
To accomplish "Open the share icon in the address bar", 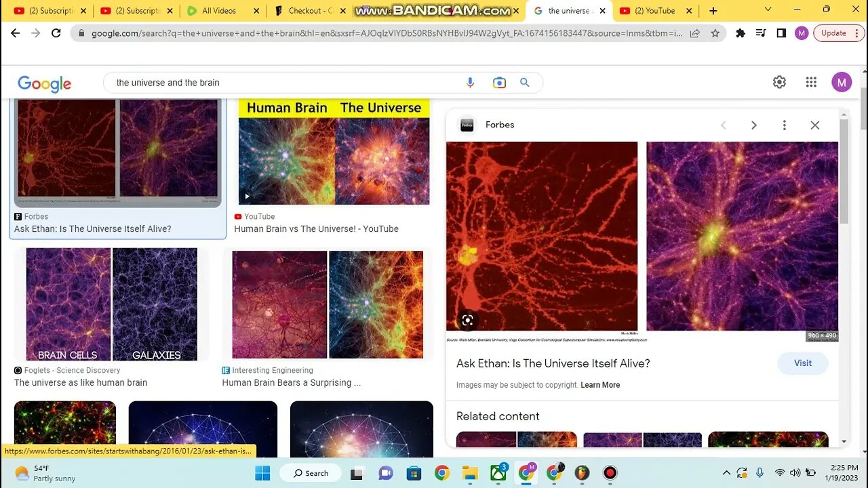I will (x=695, y=33).
